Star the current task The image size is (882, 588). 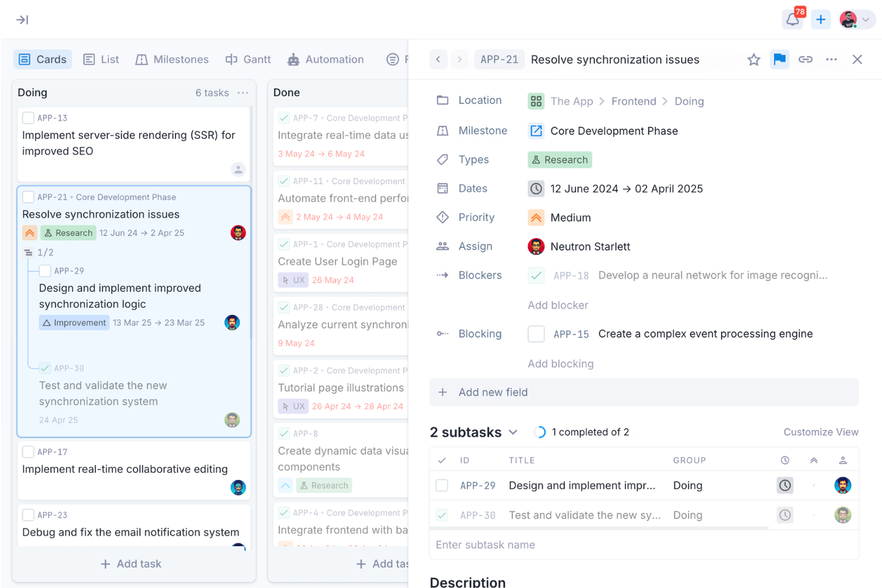click(x=753, y=60)
